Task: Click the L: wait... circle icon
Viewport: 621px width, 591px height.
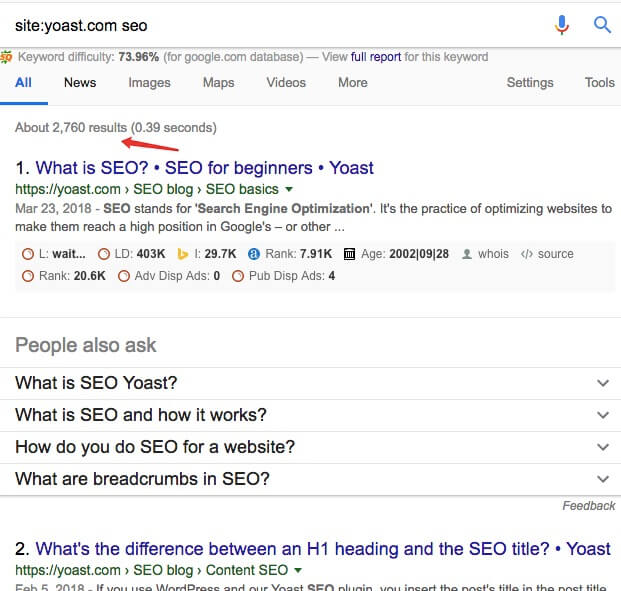Action: tap(28, 254)
